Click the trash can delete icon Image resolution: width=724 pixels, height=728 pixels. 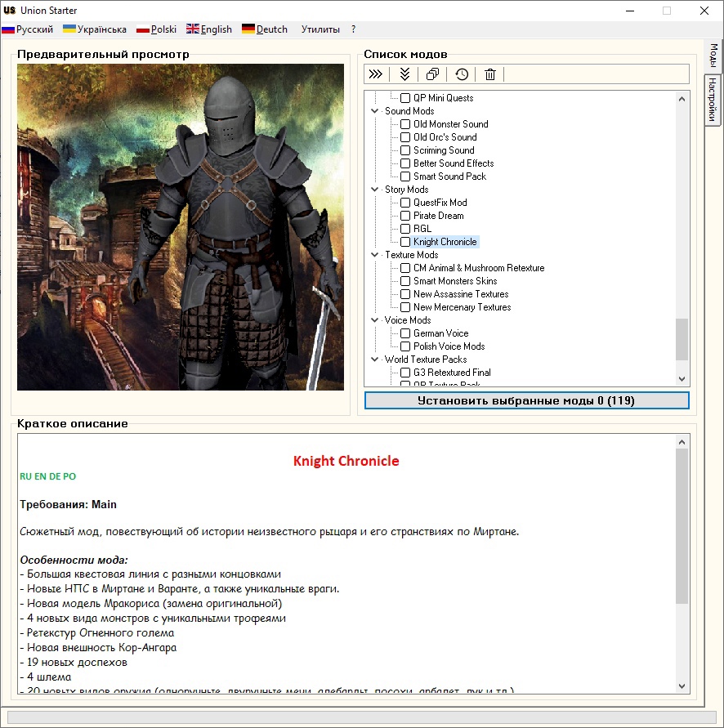point(490,74)
